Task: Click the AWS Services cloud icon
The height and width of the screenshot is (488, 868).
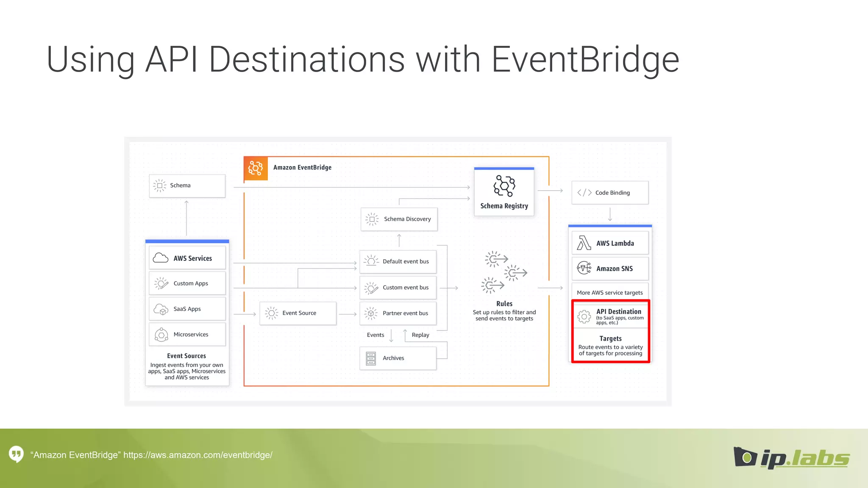Action: click(161, 258)
